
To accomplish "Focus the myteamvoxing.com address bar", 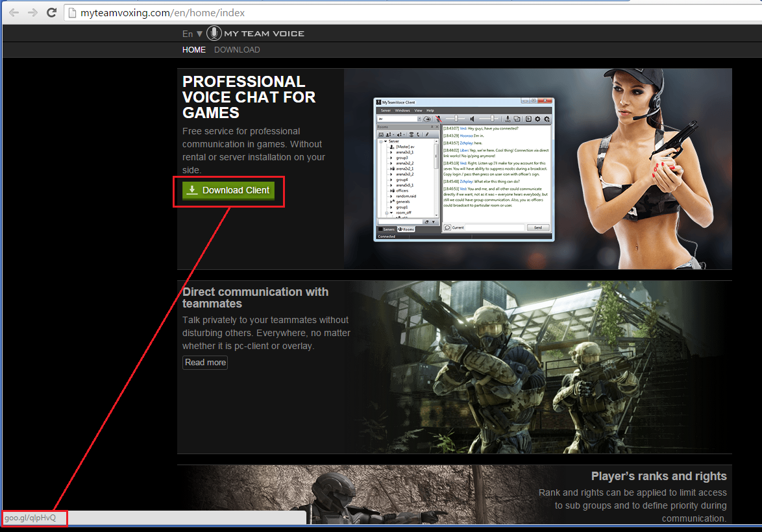I will pos(413,12).
